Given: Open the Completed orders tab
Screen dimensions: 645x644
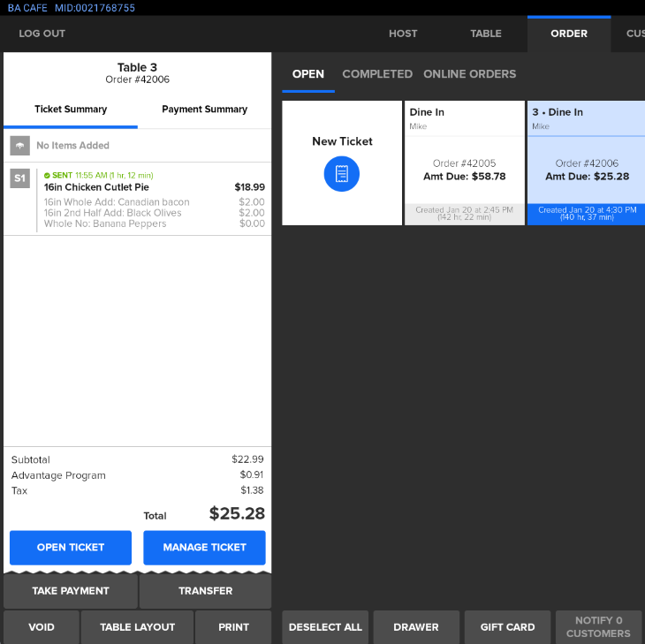Looking at the screenshot, I should click(x=377, y=74).
